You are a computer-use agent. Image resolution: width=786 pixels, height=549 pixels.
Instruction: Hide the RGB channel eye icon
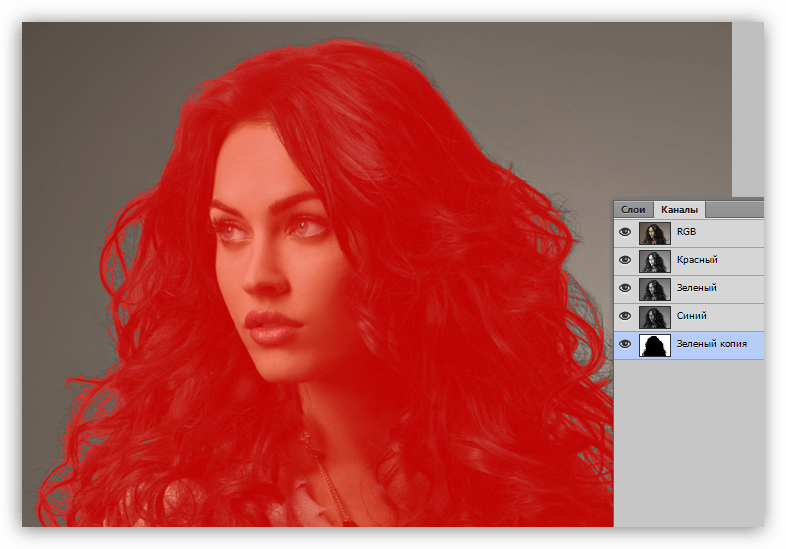(x=626, y=232)
